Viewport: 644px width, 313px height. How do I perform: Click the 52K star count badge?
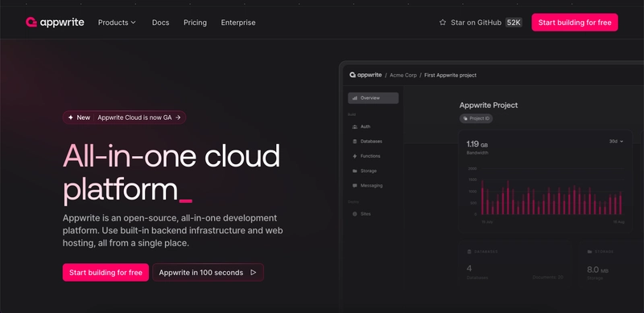514,23
